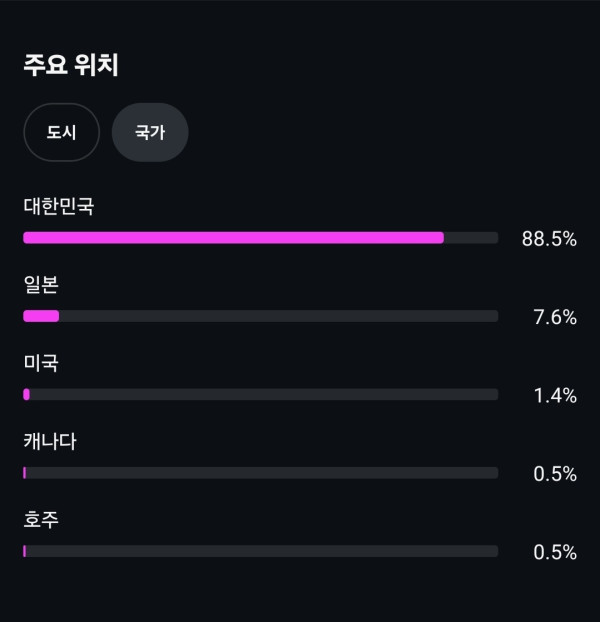The height and width of the screenshot is (622, 600).
Task: Click the 0.5% value beside 호주
Action: 555,552
